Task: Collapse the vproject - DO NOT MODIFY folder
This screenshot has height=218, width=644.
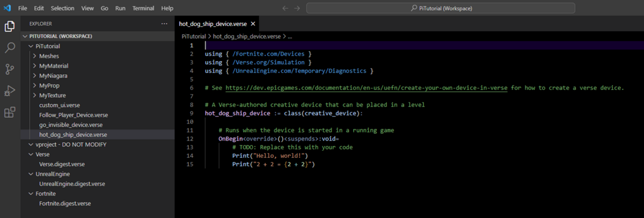Action: point(98,144)
